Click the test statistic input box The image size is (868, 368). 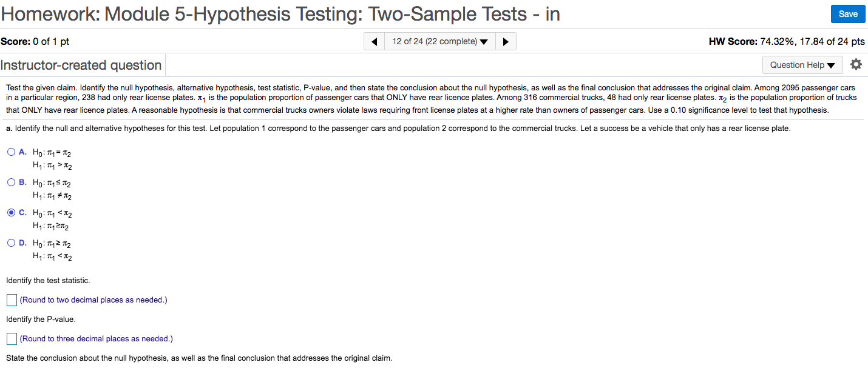(12, 300)
